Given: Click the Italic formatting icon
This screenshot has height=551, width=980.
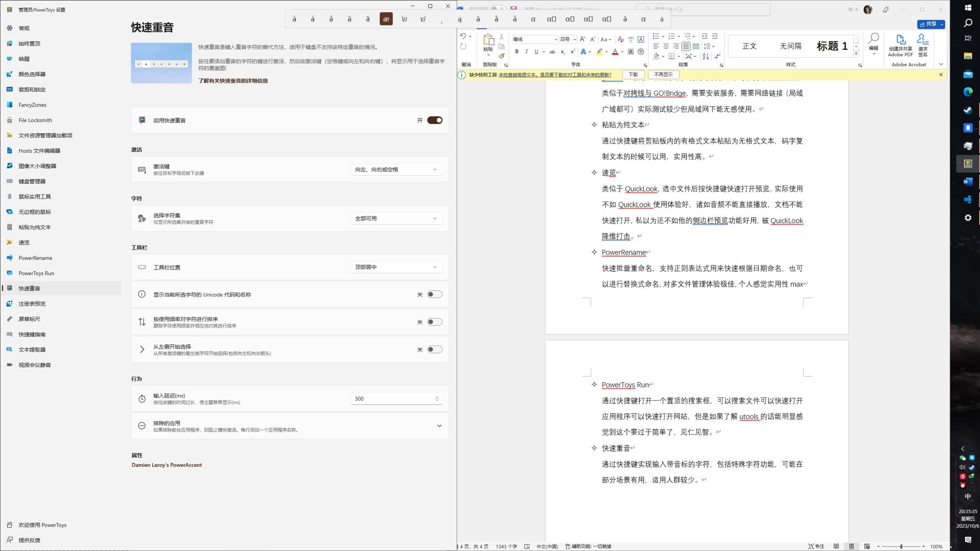Looking at the screenshot, I should pyautogui.click(x=527, y=51).
